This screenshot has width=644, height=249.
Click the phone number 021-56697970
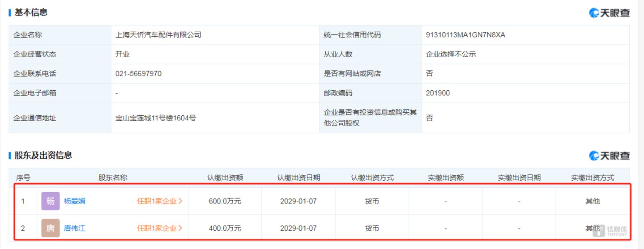coord(138,73)
